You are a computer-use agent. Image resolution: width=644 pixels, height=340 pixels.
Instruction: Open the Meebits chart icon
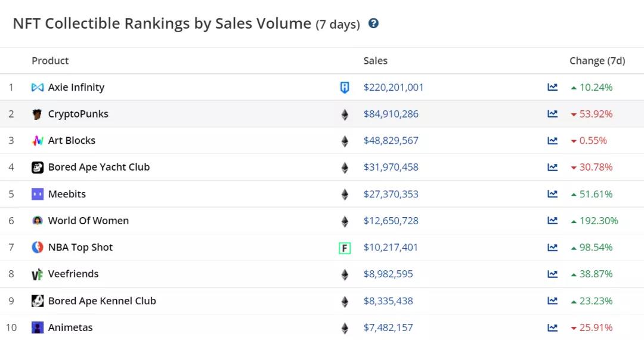[x=552, y=194]
